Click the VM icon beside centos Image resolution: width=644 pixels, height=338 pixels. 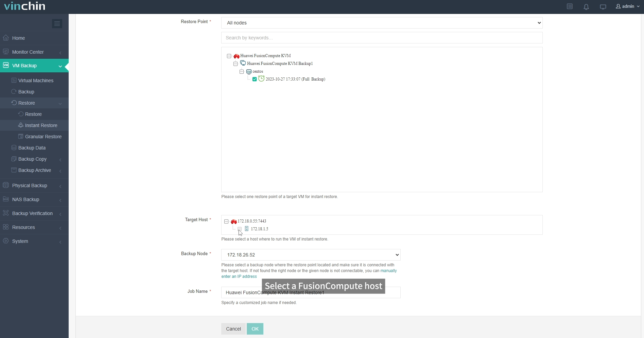[249, 72]
